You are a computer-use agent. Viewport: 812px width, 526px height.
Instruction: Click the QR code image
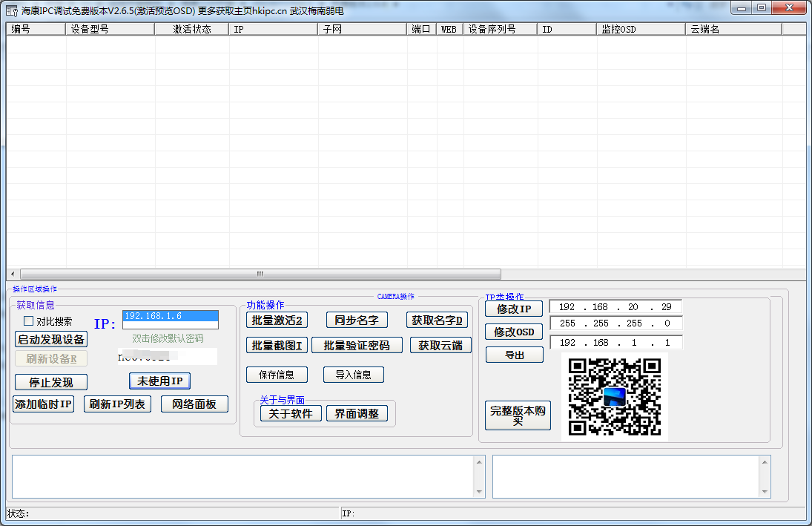click(x=615, y=397)
